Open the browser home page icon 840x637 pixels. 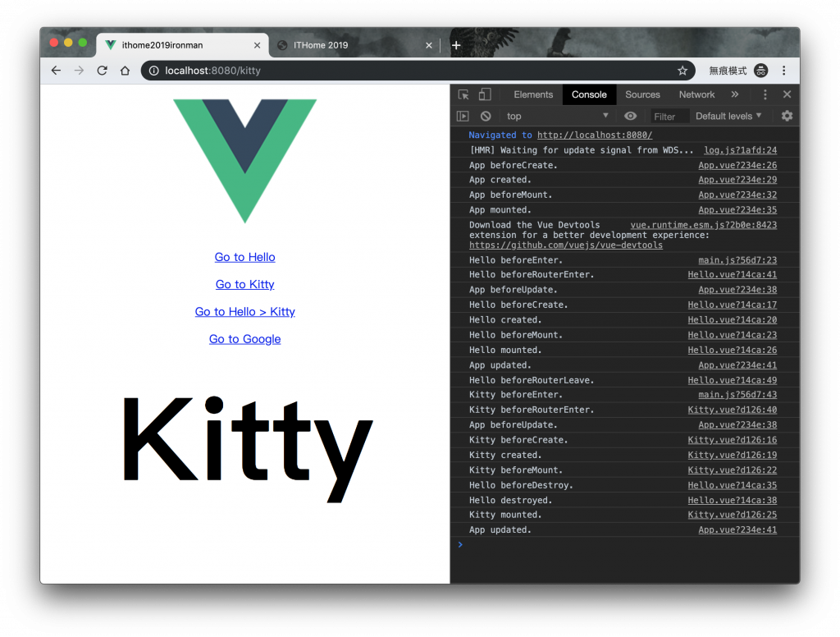(125, 71)
